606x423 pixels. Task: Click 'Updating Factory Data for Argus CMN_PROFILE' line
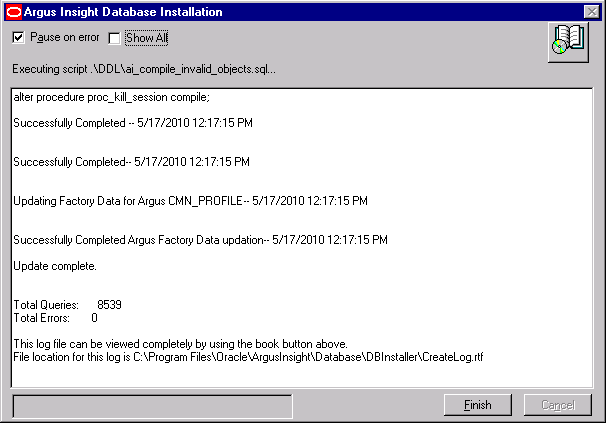click(190, 201)
